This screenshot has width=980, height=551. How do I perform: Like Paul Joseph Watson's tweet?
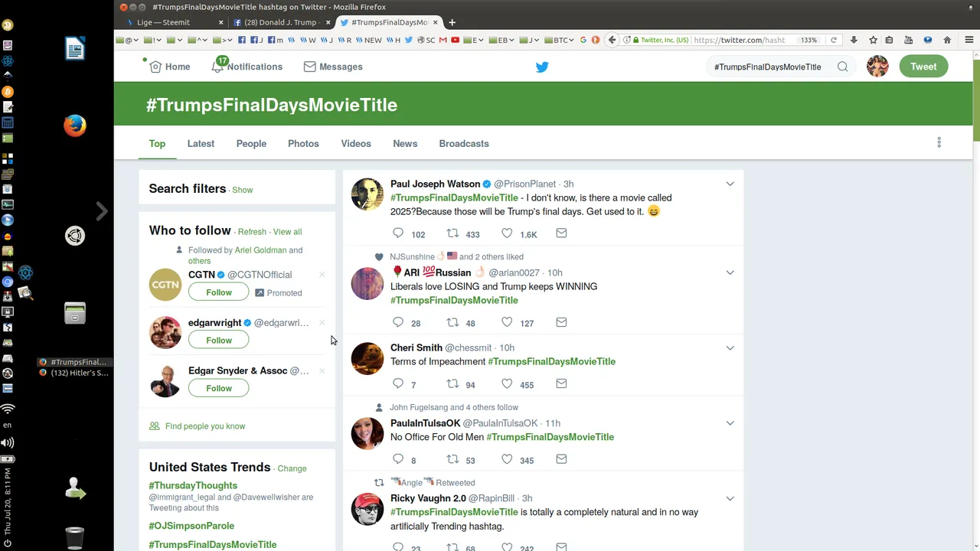point(507,233)
